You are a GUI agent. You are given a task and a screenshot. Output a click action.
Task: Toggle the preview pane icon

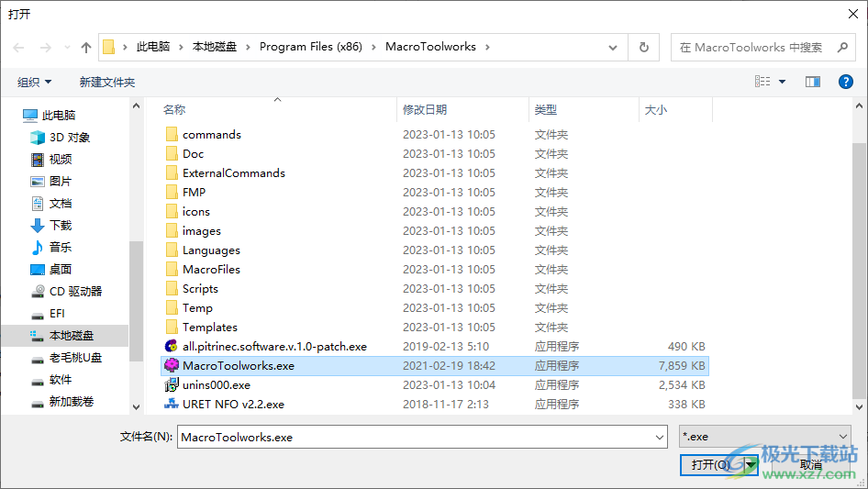[x=813, y=82]
